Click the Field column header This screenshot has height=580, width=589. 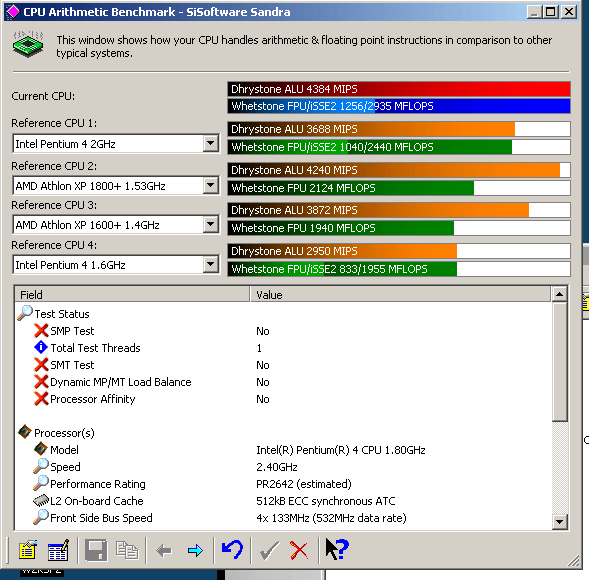click(x=132, y=295)
